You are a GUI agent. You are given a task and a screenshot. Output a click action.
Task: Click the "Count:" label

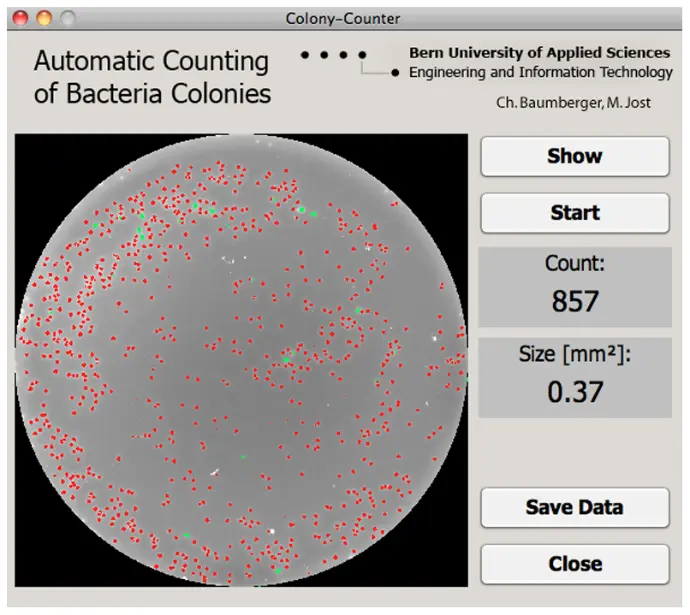click(574, 265)
